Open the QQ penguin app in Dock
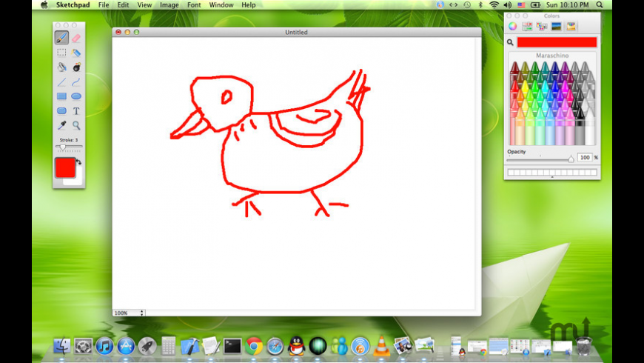This screenshot has height=363, width=644. click(x=296, y=346)
